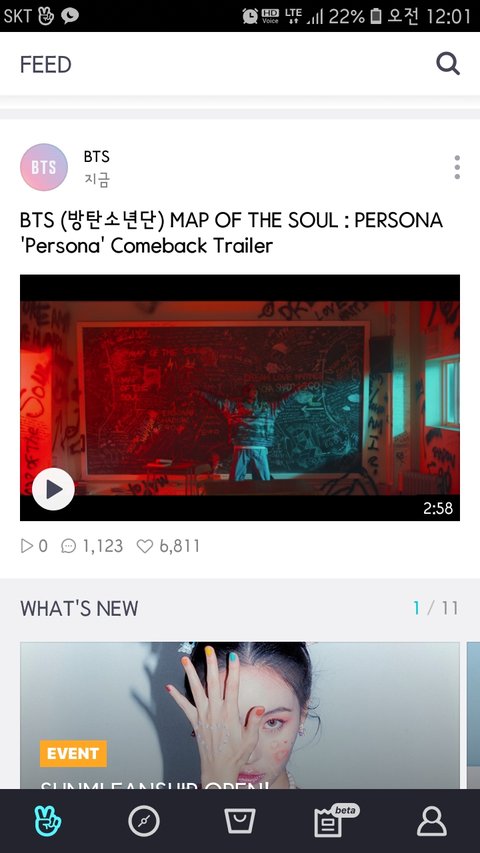Tap the BTS channel avatar
This screenshot has height=853, width=480.
pyautogui.click(x=44, y=167)
